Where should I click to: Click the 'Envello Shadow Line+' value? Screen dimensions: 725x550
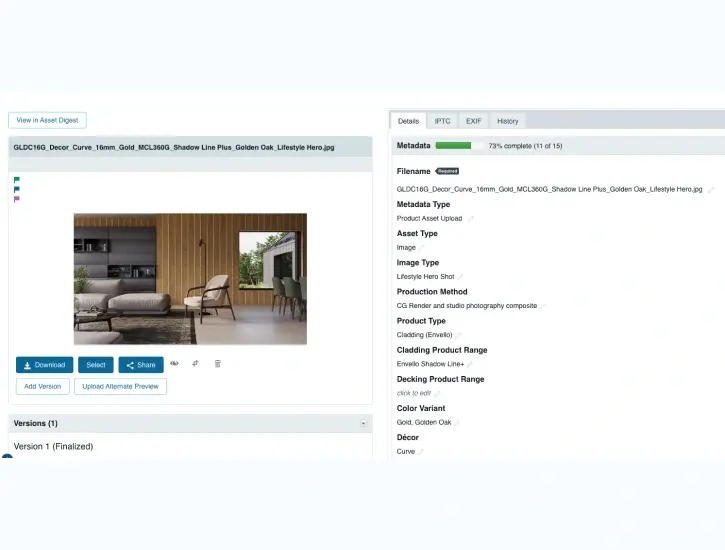pos(430,364)
